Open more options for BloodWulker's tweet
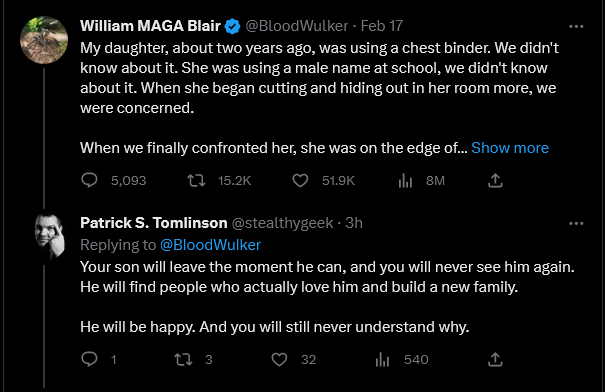Viewport: 605px width, 392px height. (576, 26)
